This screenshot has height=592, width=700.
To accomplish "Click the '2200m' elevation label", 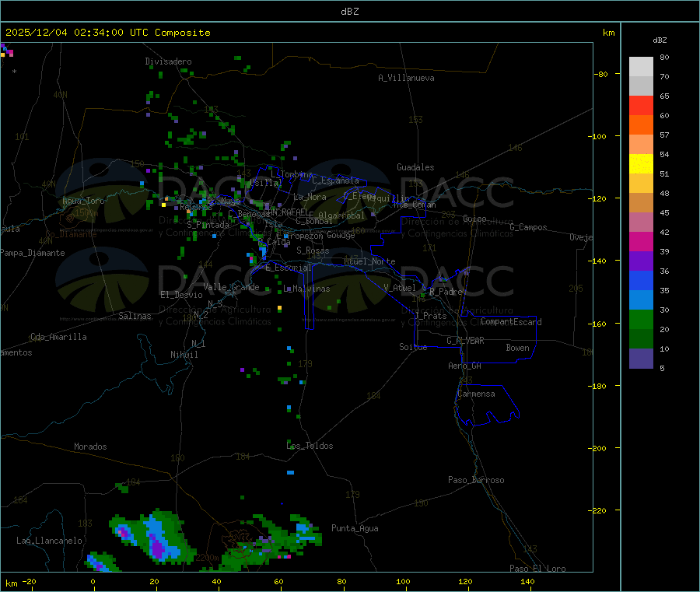I will tap(208, 558).
